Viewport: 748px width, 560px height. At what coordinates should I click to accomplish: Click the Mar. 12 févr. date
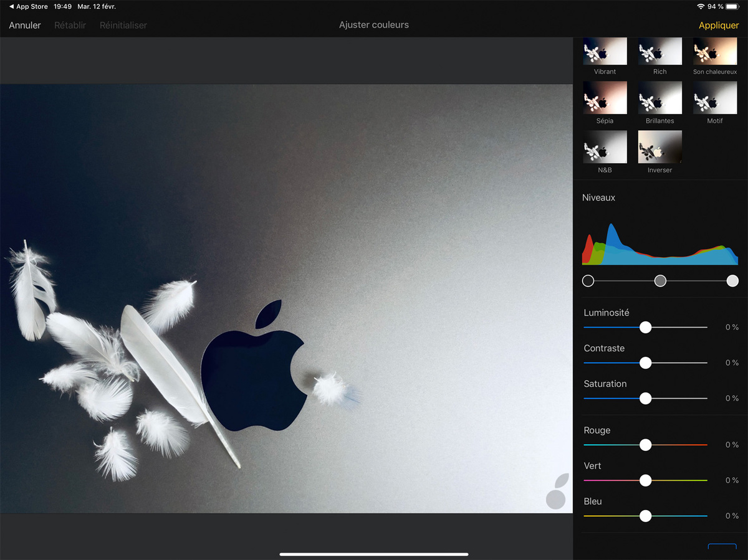point(97,7)
